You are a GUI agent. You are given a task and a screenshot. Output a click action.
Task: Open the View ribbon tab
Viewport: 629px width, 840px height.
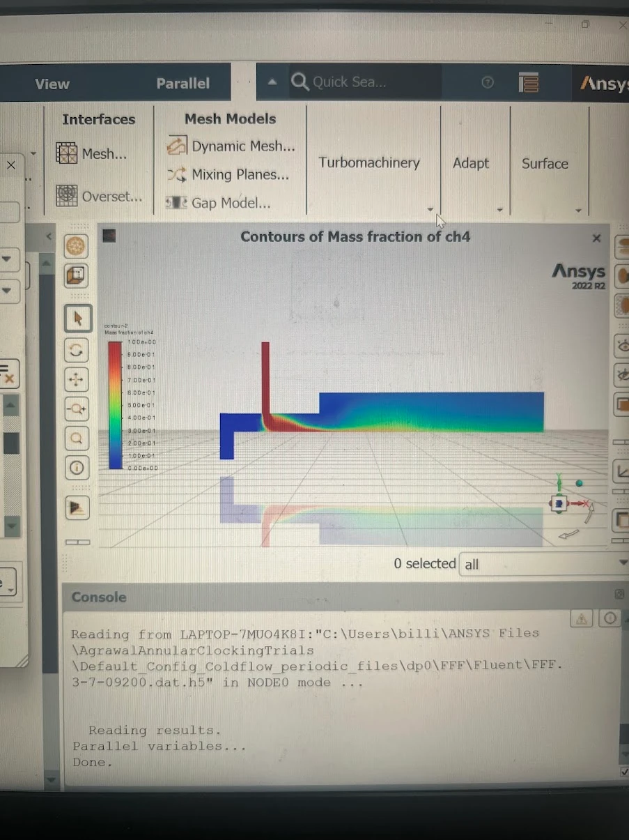[52, 84]
